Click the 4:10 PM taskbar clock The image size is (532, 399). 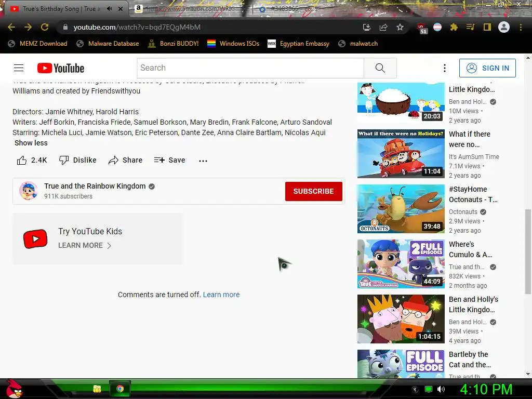(486, 389)
